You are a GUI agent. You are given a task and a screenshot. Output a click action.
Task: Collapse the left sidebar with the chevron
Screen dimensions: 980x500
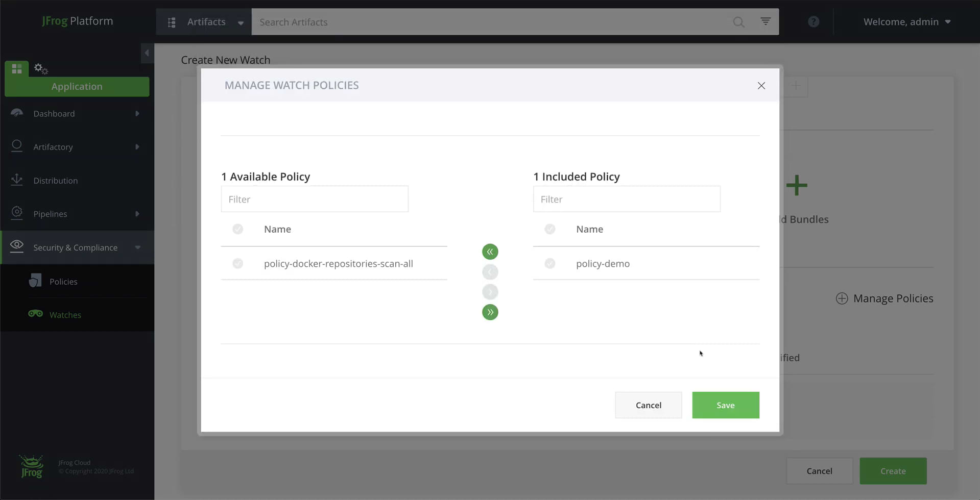click(x=147, y=53)
